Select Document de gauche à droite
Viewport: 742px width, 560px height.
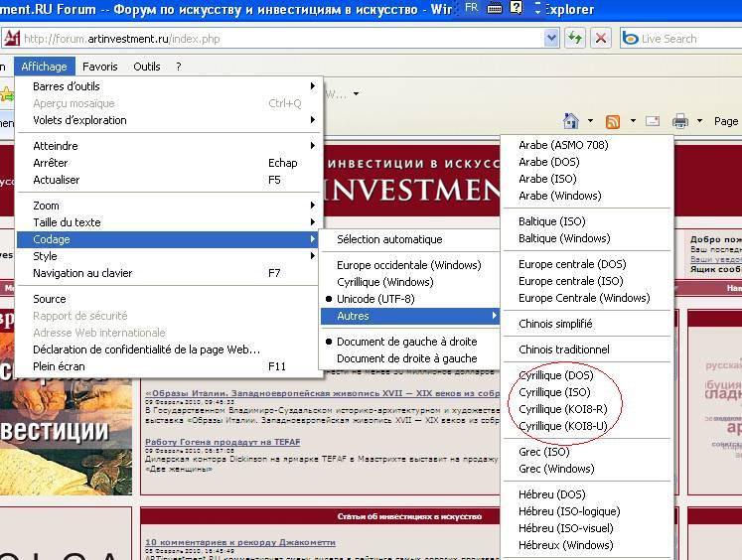tap(406, 342)
